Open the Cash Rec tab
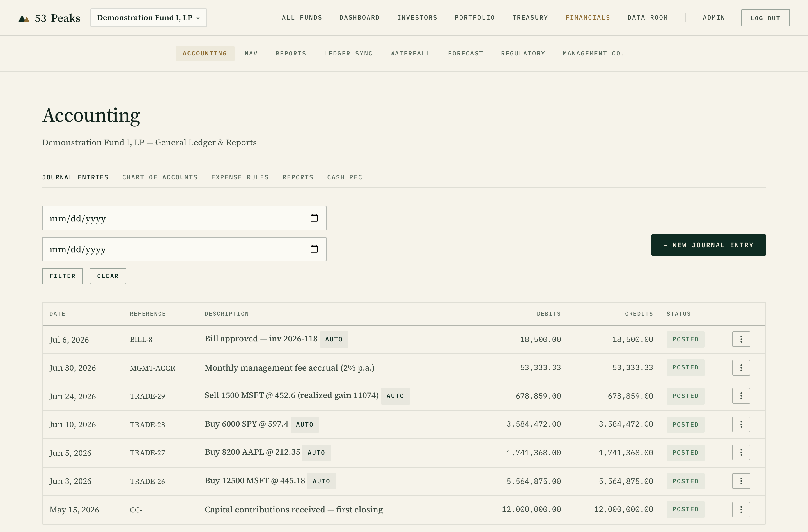Viewport: 808px width, 532px height. [x=345, y=177]
